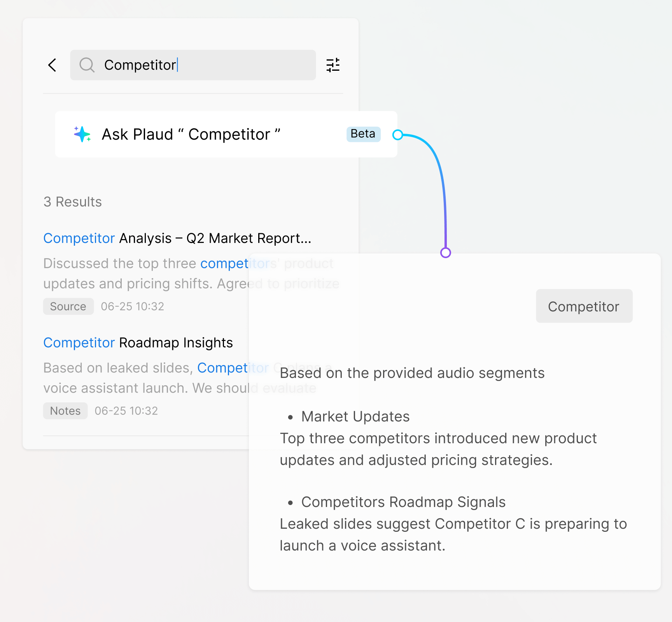Open the filter settings sliders icon

point(333,65)
